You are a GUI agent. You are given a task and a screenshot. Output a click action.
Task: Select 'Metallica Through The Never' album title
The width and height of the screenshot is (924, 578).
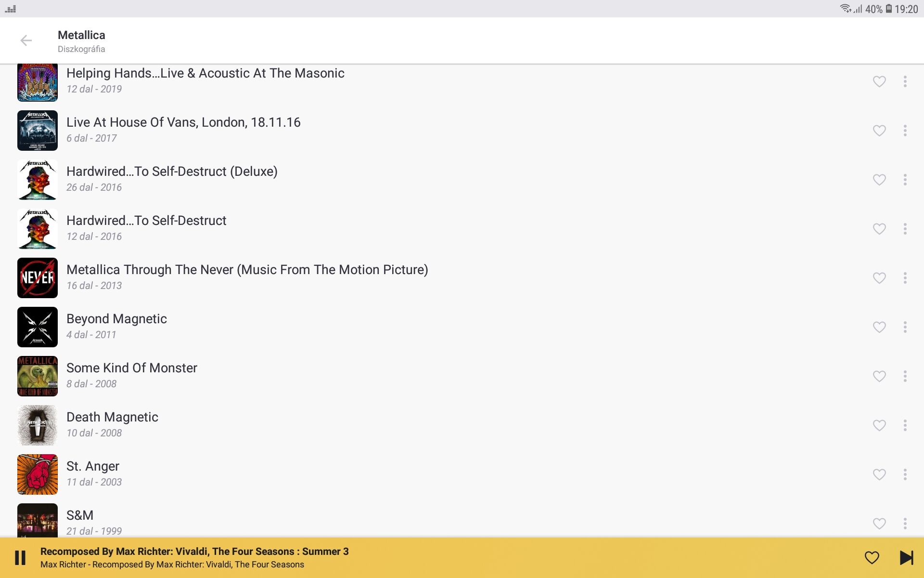pos(247,270)
